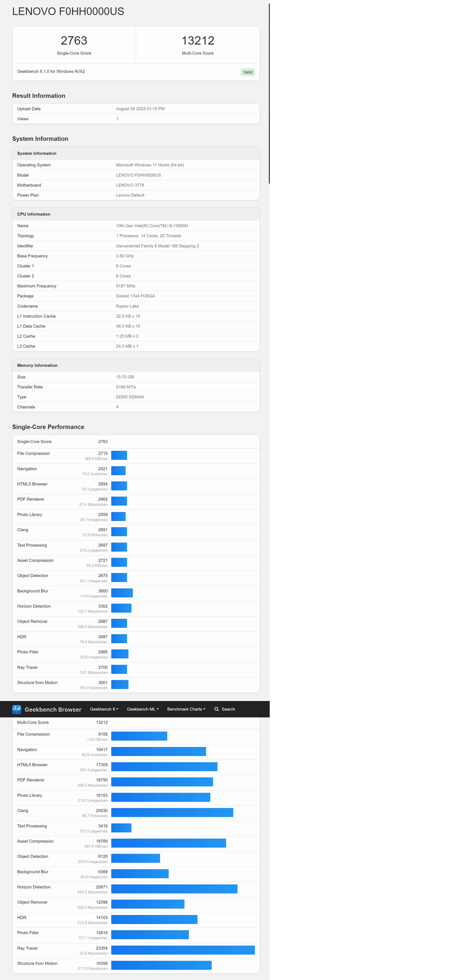Click the multi-core Horizon Detection bar

point(174,889)
